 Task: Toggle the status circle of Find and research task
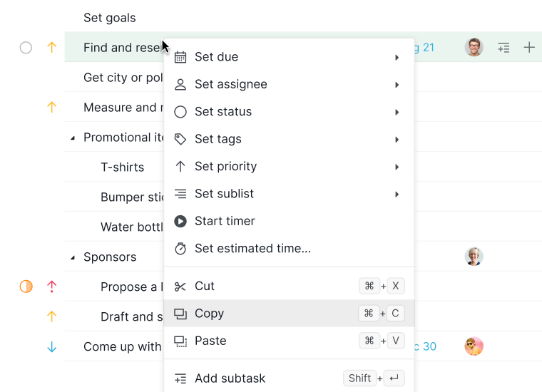[x=26, y=48]
